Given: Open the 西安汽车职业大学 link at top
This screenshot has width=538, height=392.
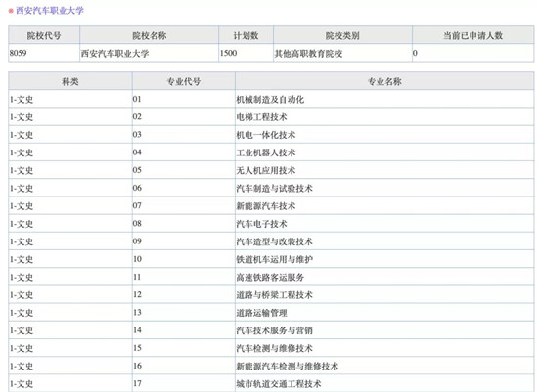Looking at the screenshot, I should click(x=50, y=11).
